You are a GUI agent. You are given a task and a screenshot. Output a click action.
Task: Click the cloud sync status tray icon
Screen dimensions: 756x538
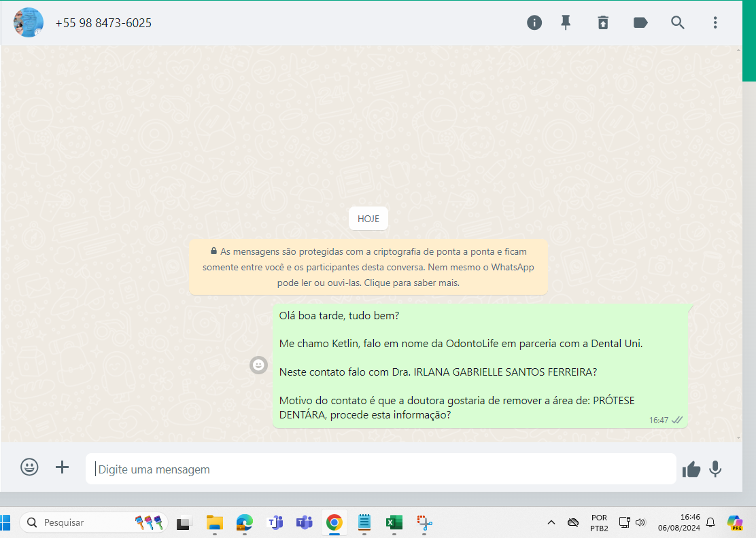[573, 522]
